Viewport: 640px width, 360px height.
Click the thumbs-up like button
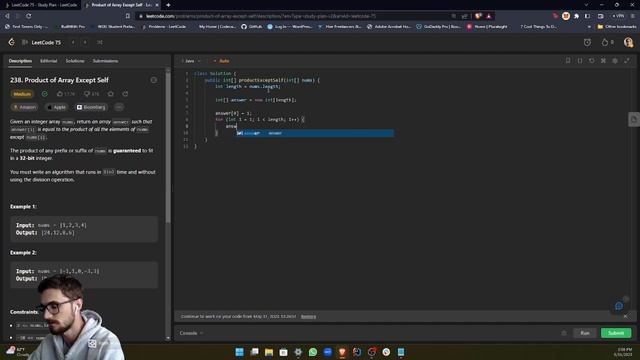[66, 94]
